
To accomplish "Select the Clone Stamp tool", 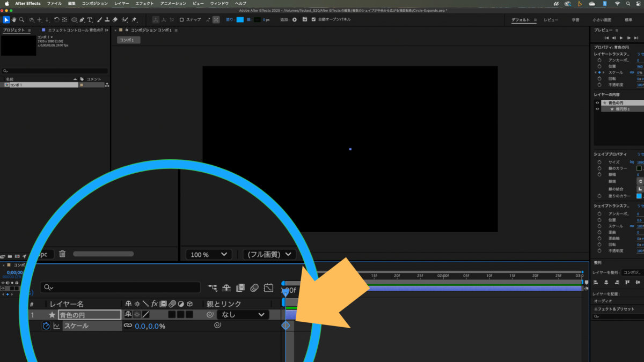I will click(107, 20).
